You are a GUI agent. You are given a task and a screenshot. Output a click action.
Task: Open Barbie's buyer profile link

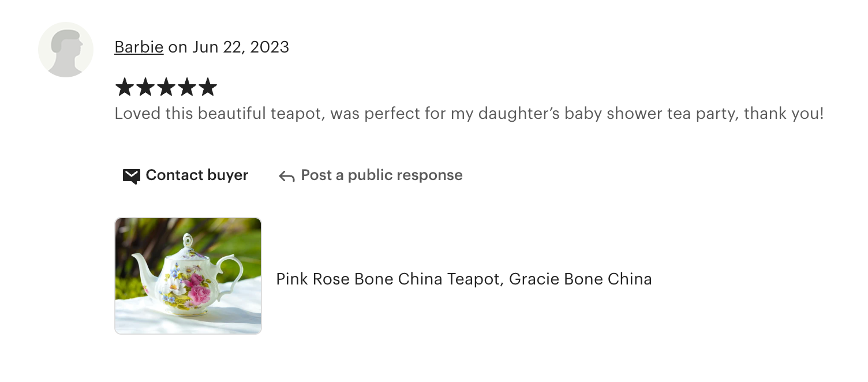(139, 47)
